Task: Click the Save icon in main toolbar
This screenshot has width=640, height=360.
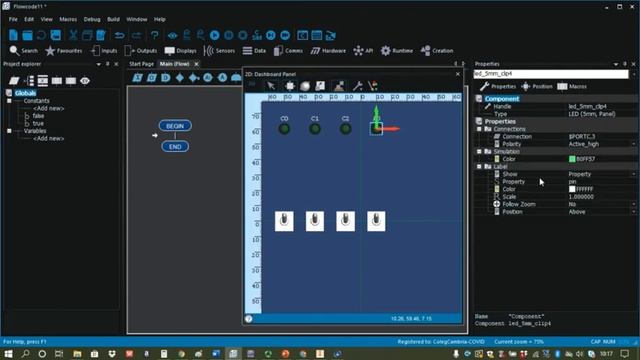Action: (56, 35)
